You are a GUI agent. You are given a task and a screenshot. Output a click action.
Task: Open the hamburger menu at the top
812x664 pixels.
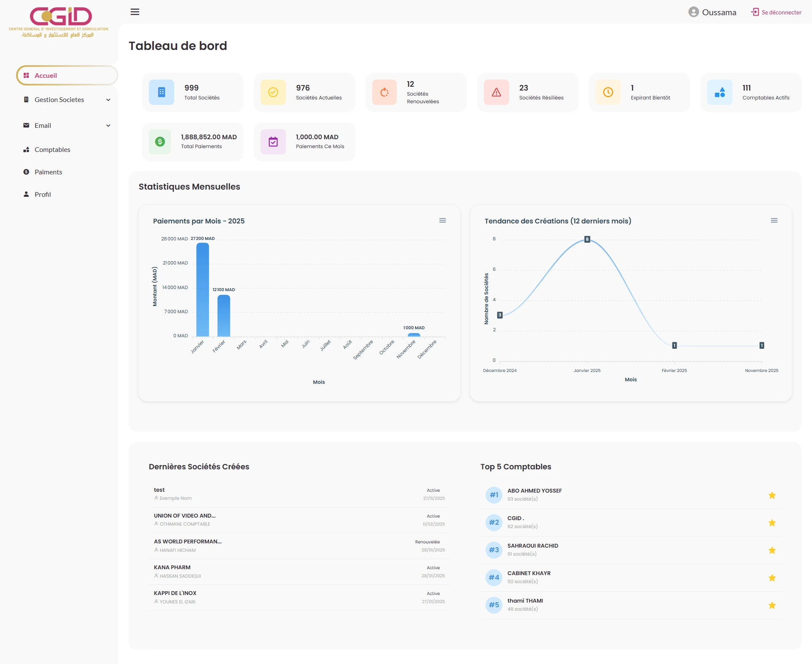tap(134, 11)
